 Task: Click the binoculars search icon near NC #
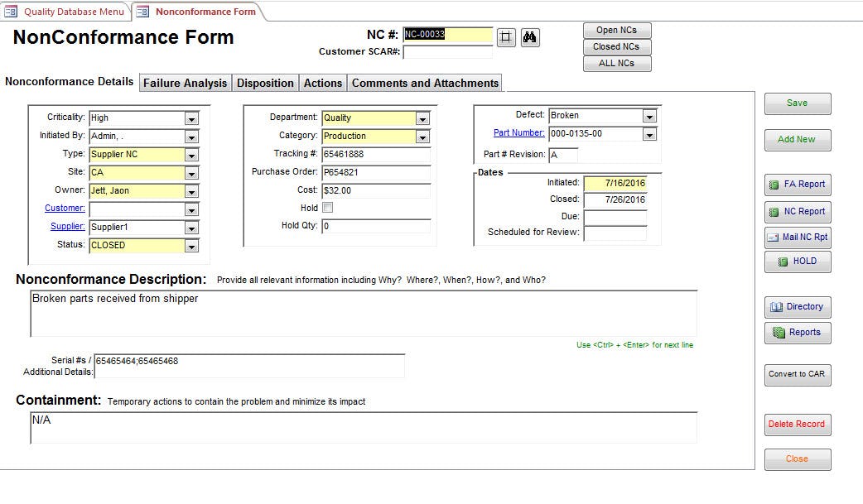(x=530, y=36)
